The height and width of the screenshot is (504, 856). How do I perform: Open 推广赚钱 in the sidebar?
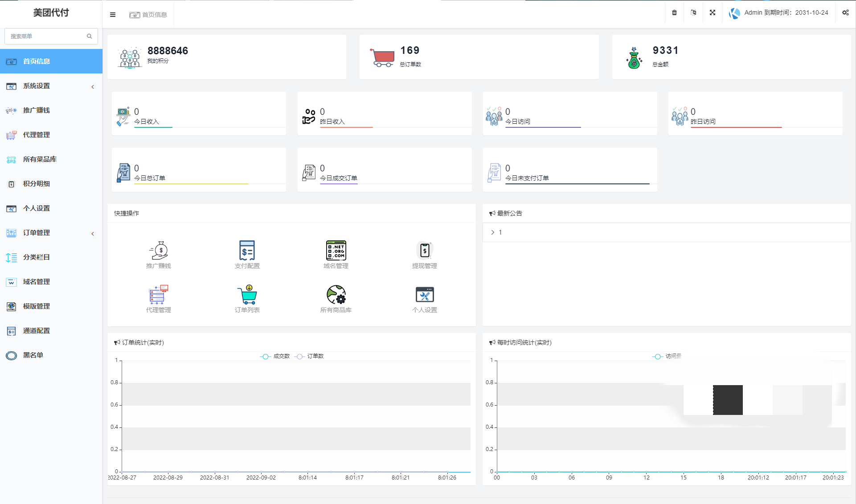click(51, 110)
